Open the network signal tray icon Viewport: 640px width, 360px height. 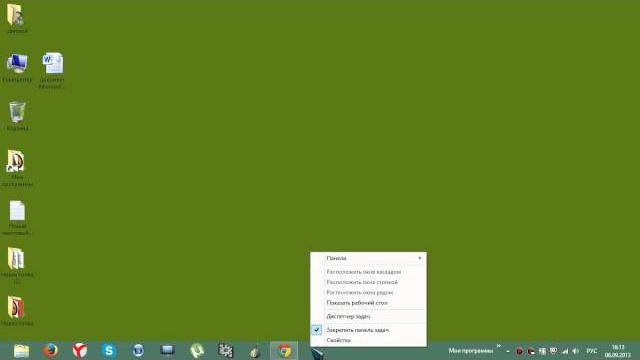coord(565,351)
